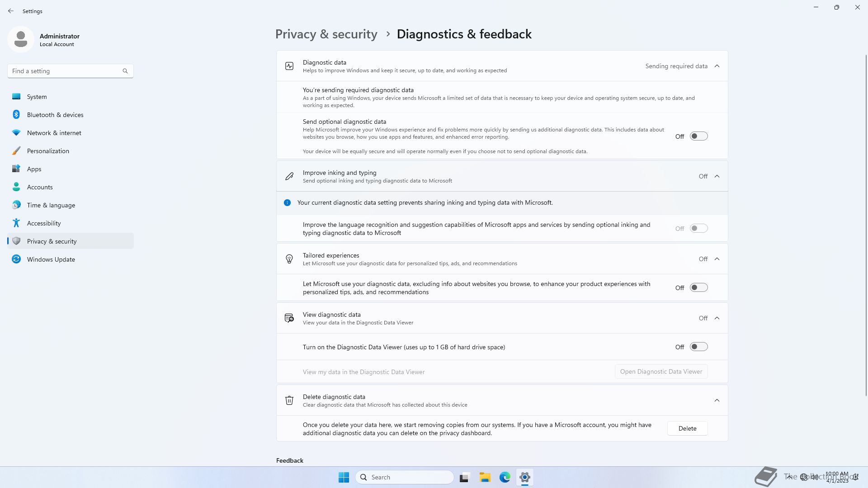Viewport: 868px width, 488px height.
Task: Click the Administrator Local Account name
Action: (x=60, y=40)
